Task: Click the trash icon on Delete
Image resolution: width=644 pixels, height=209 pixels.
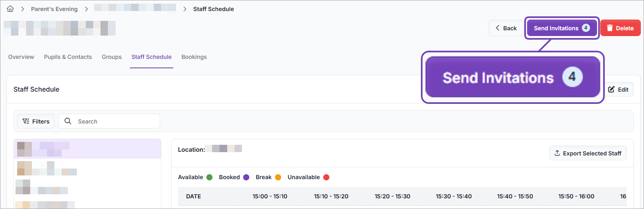Action: (x=610, y=28)
